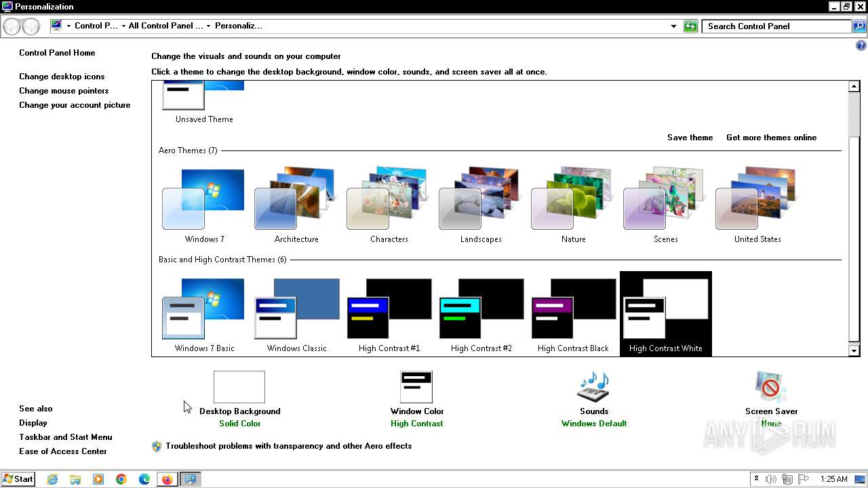
Task: Open Internet Explorer from taskbar
Action: click(52, 479)
